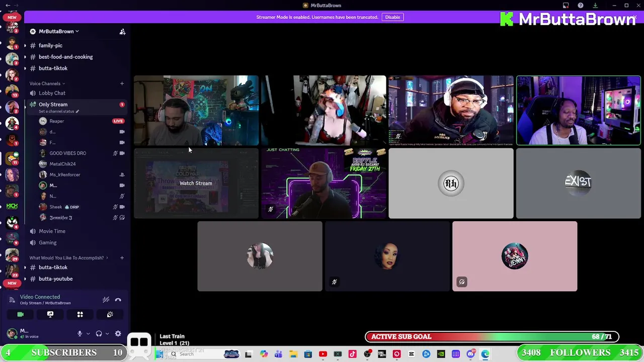Open Discord help icon in title bar
644x362 pixels.
(581, 6)
